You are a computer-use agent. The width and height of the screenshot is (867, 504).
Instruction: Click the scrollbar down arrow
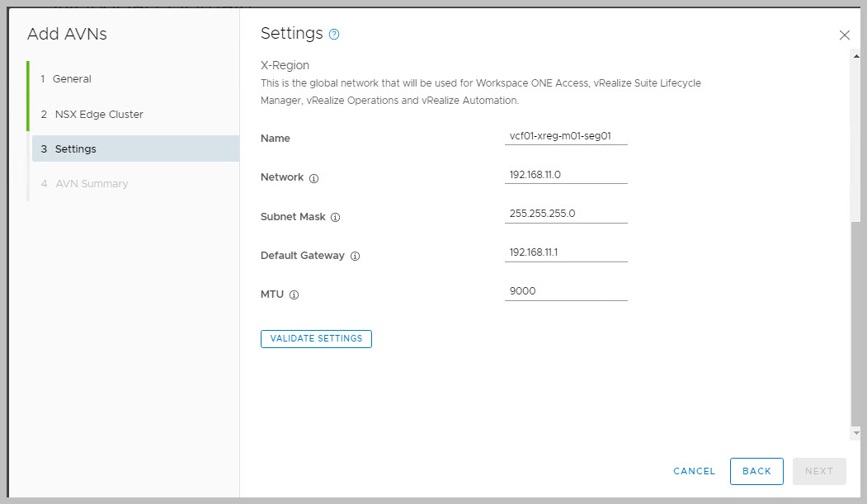tap(855, 433)
